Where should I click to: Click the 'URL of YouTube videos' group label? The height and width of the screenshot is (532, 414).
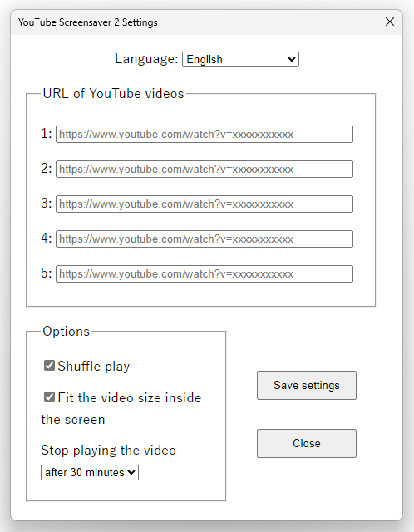click(x=113, y=94)
